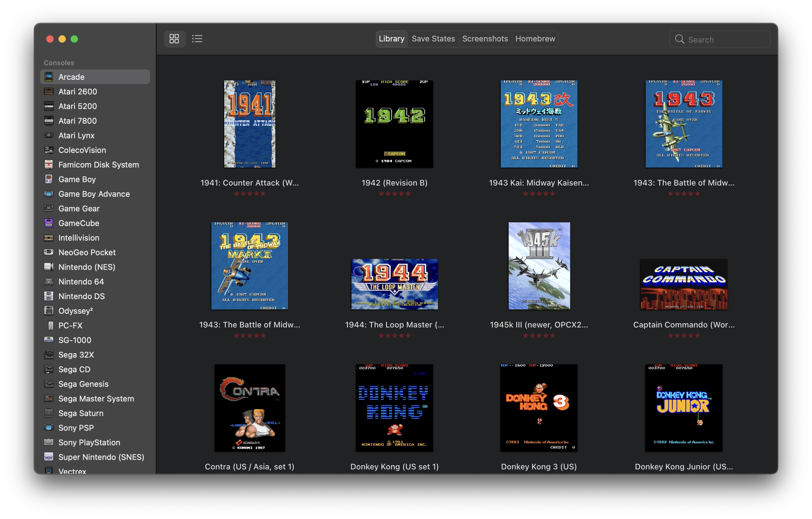Switch to list view layout
Image resolution: width=812 pixels, height=519 pixels.
[x=197, y=39]
